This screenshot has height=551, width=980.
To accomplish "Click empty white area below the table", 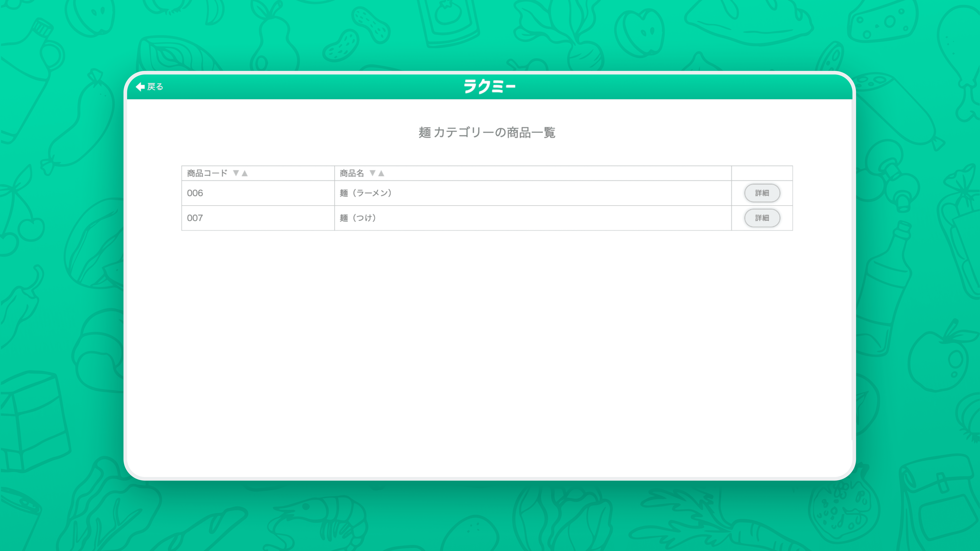I will point(487,342).
